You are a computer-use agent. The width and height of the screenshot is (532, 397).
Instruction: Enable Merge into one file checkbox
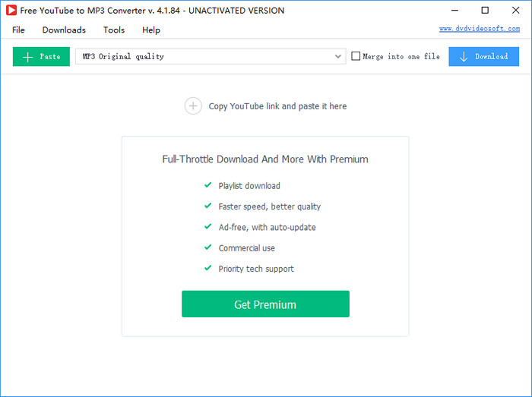click(356, 56)
